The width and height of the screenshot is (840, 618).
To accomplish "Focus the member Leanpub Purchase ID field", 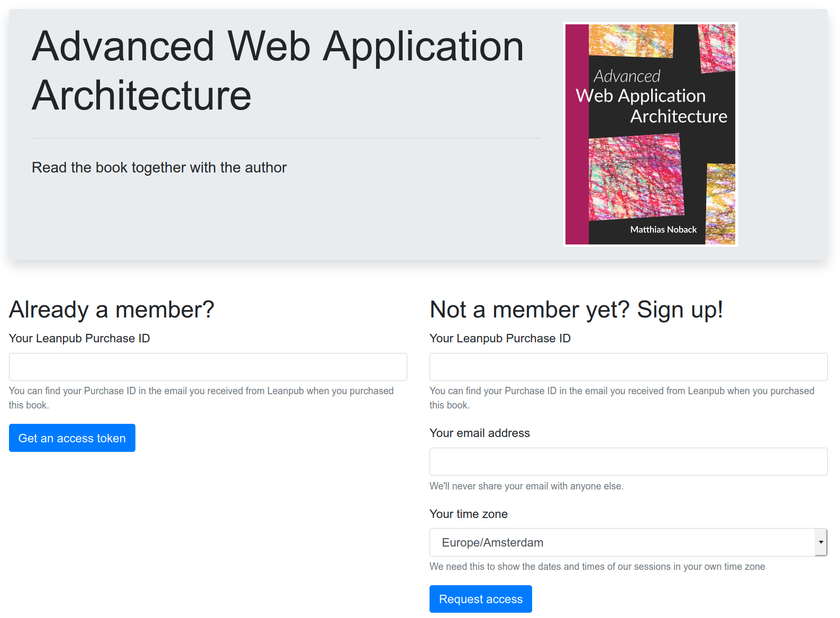I will pyautogui.click(x=208, y=367).
